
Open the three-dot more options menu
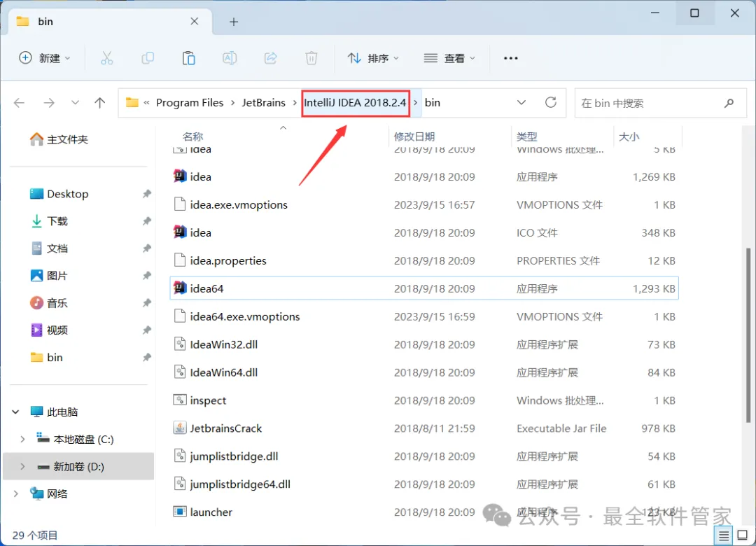click(x=510, y=58)
